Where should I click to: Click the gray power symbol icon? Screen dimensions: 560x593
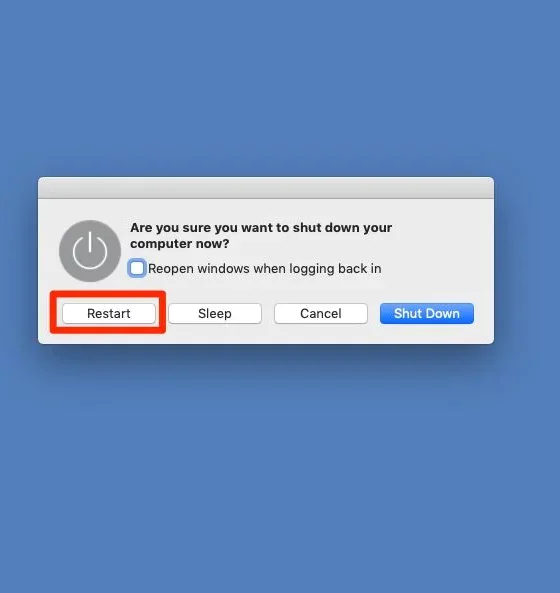(x=90, y=251)
